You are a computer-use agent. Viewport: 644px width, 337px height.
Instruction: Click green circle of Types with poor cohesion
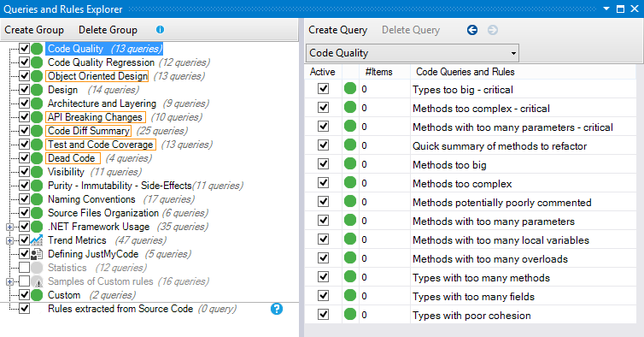350,315
